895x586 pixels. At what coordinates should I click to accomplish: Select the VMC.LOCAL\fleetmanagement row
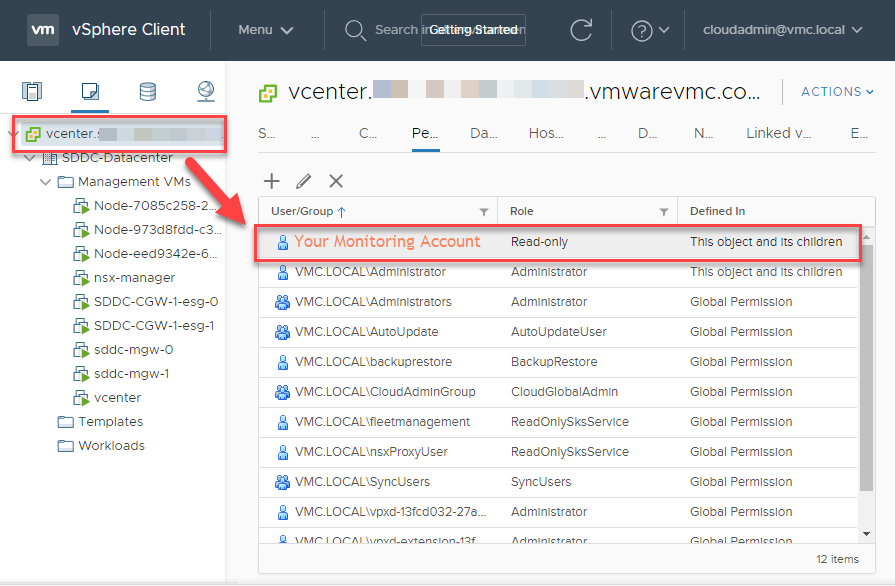coord(558,422)
